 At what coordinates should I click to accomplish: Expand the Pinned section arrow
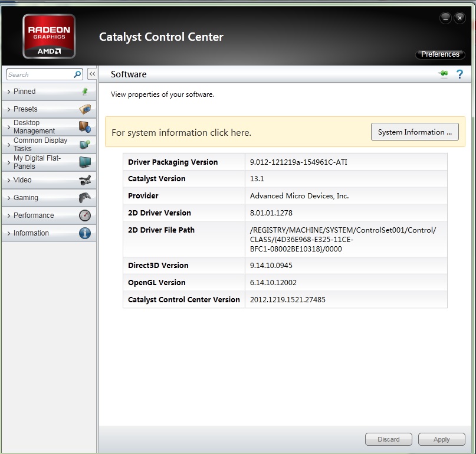(x=8, y=92)
